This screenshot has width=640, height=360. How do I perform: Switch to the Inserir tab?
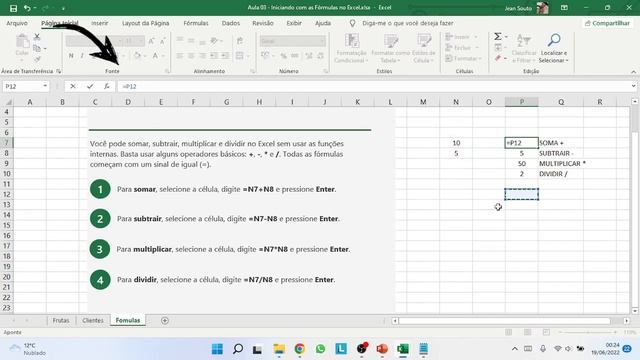(99, 23)
